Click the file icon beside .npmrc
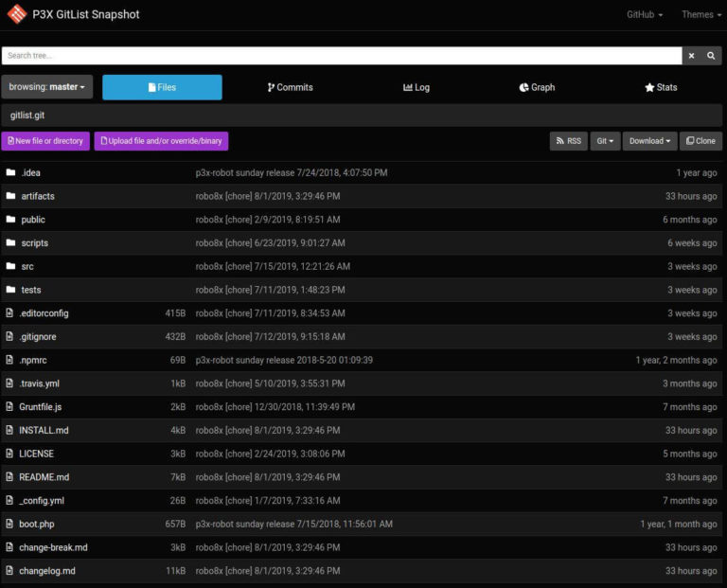The height and width of the screenshot is (588, 727). point(9,360)
